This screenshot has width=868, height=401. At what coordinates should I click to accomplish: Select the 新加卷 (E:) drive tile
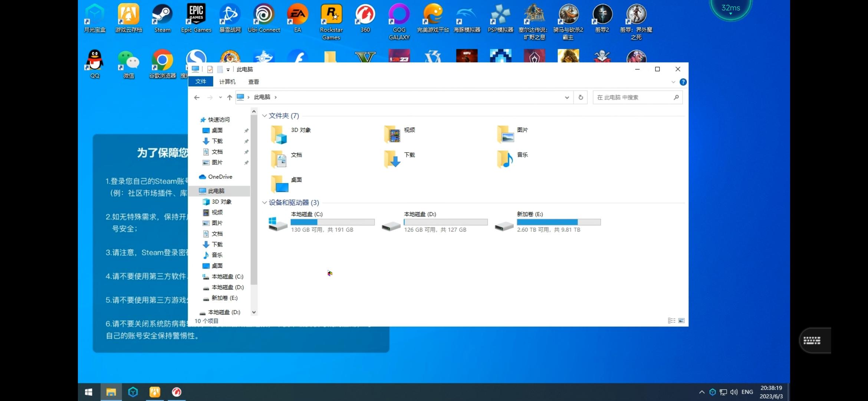(548, 222)
